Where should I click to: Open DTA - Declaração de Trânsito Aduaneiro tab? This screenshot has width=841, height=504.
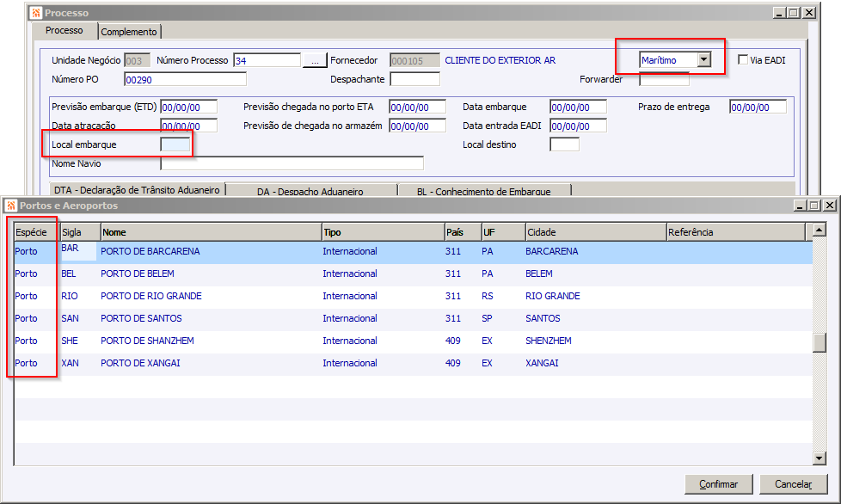pyautogui.click(x=138, y=190)
